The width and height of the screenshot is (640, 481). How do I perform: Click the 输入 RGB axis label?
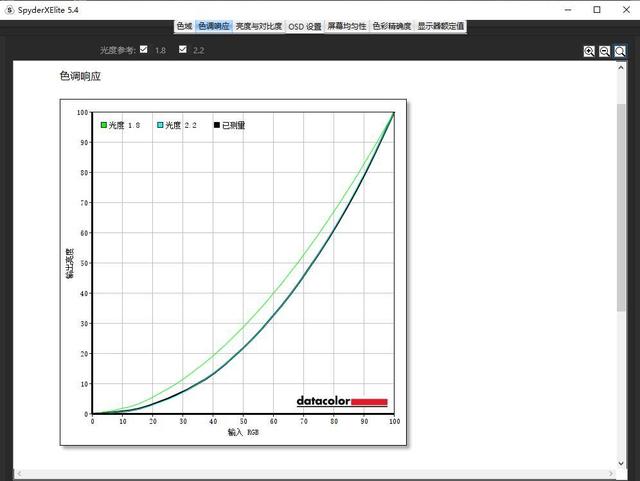pyautogui.click(x=243, y=432)
